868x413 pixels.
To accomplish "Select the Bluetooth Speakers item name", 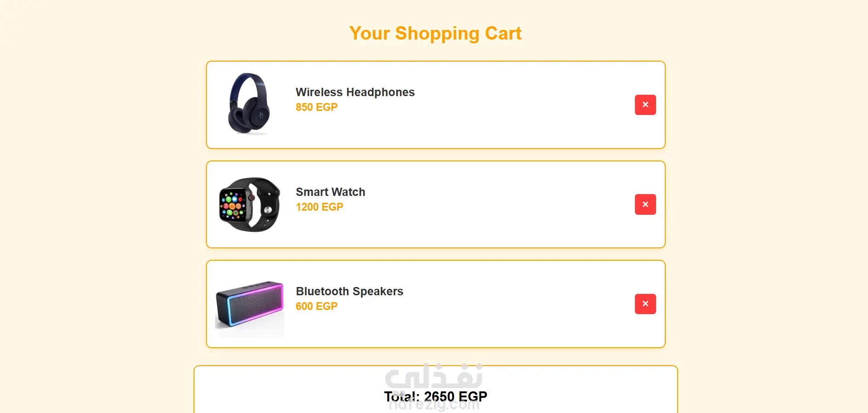I will click(349, 291).
